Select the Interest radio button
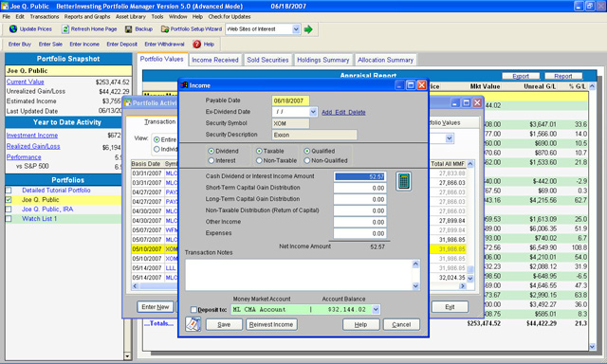Screen dimensions: 607x364 click(x=211, y=160)
